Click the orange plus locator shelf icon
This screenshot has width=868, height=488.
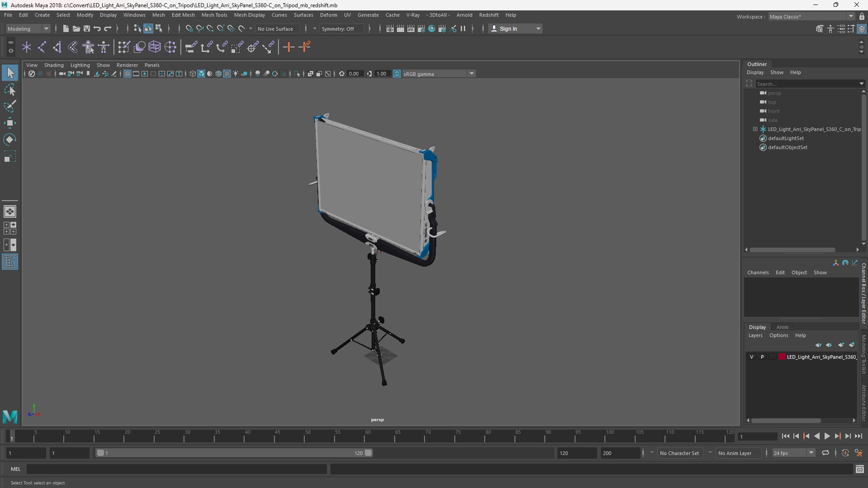pyautogui.click(x=288, y=47)
